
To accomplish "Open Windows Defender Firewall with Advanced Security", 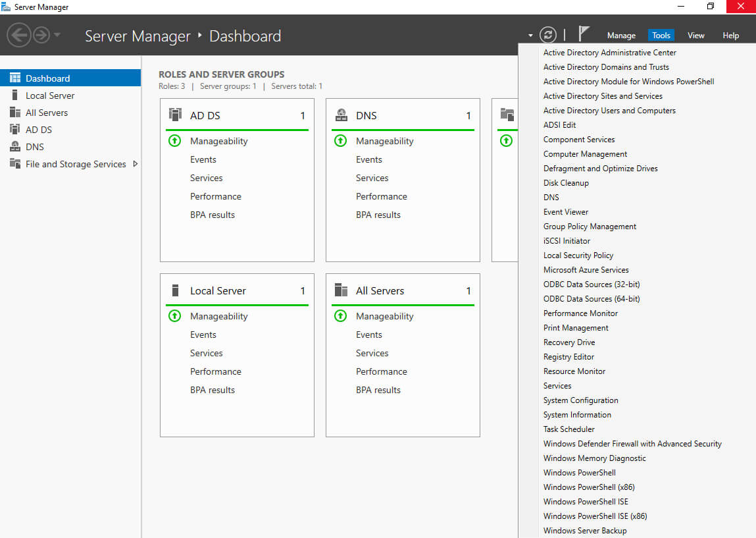I will click(632, 443).
